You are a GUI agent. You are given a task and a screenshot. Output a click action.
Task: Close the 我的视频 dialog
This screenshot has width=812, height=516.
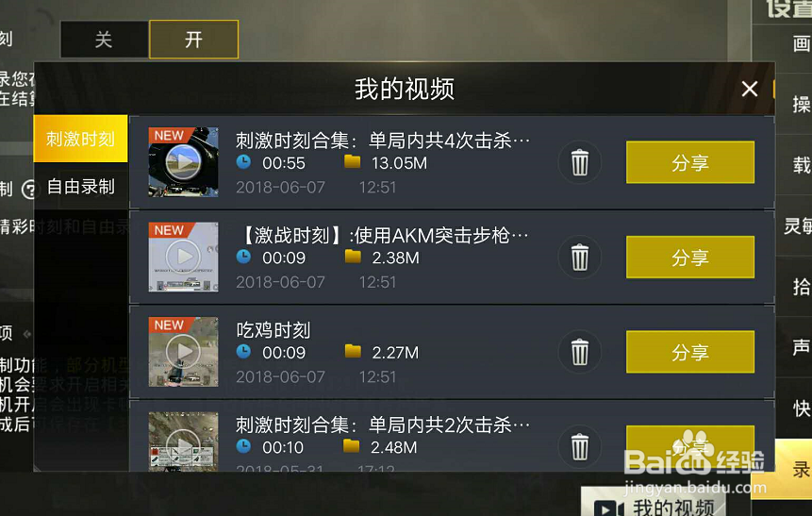pyautogui.click(x=750, y=89)
